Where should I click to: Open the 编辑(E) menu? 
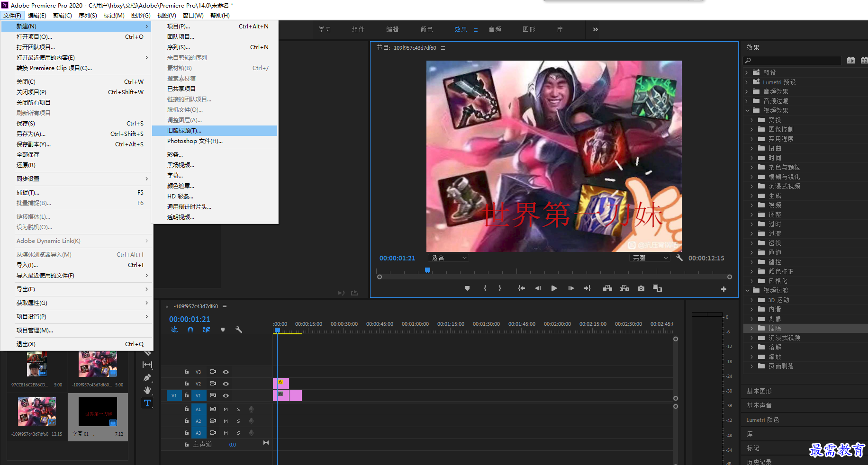point(37,16)
